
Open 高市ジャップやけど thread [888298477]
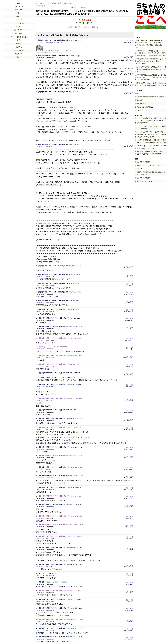point(150,128)
